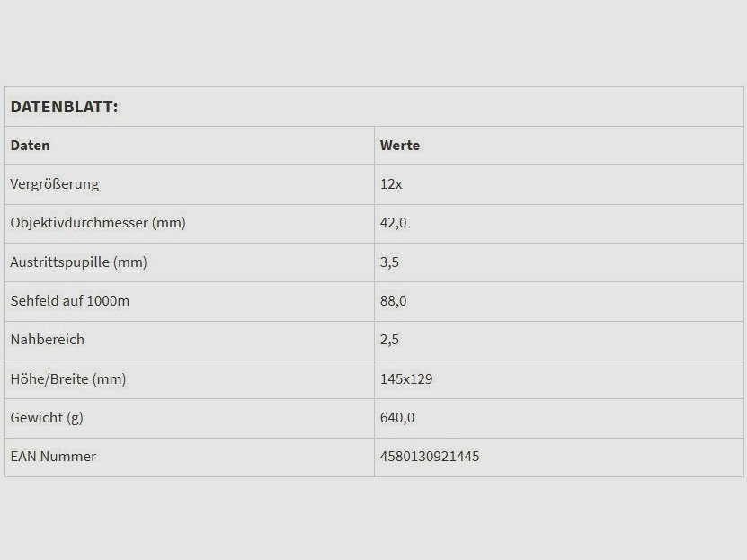This screenshot has width=747, height=560.
Task: Click the Daten column header
Action: click(30, 146)
